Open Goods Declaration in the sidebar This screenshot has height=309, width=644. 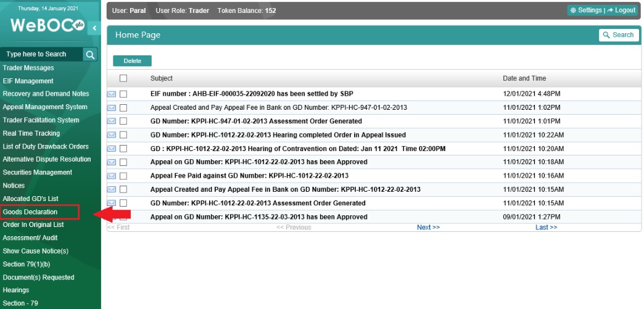(x=30, y=212)
